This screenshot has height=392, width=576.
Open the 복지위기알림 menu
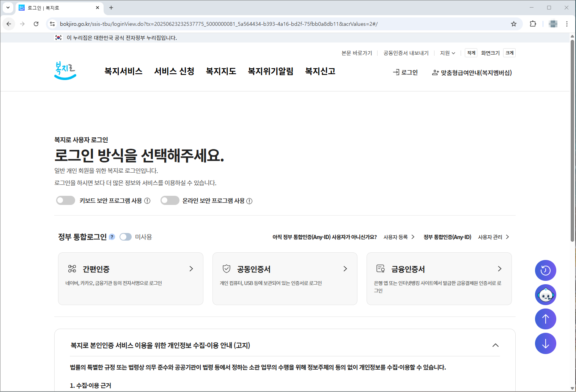point(271,71)
